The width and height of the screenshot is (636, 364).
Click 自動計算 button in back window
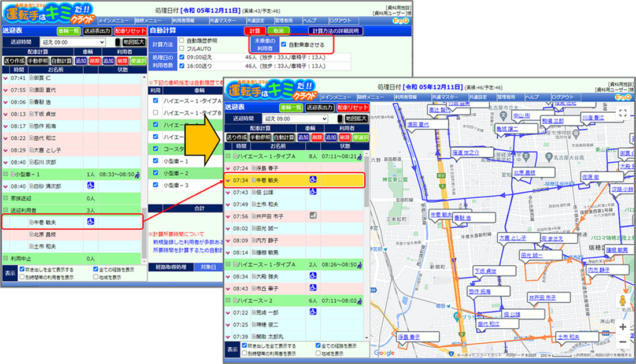point(62,61)
